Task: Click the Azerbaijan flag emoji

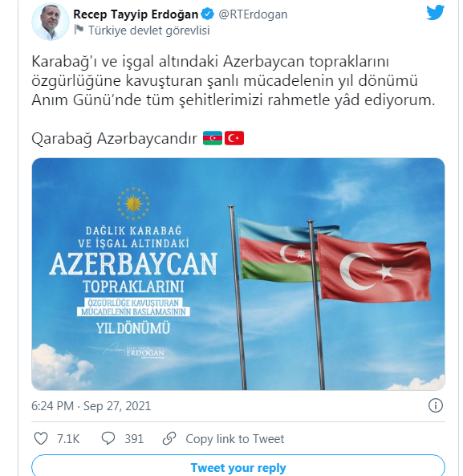Action: pyautogui.click(x=213, y=138)
